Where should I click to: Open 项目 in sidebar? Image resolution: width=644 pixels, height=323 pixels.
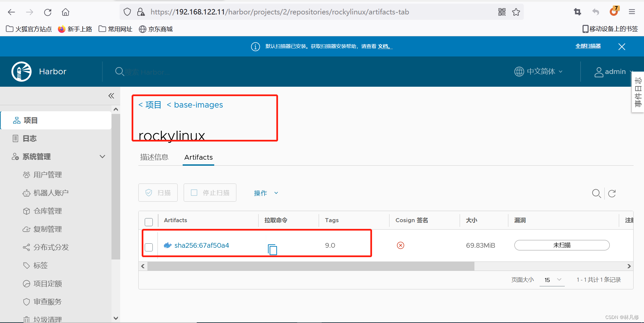[x=56, y=120]
